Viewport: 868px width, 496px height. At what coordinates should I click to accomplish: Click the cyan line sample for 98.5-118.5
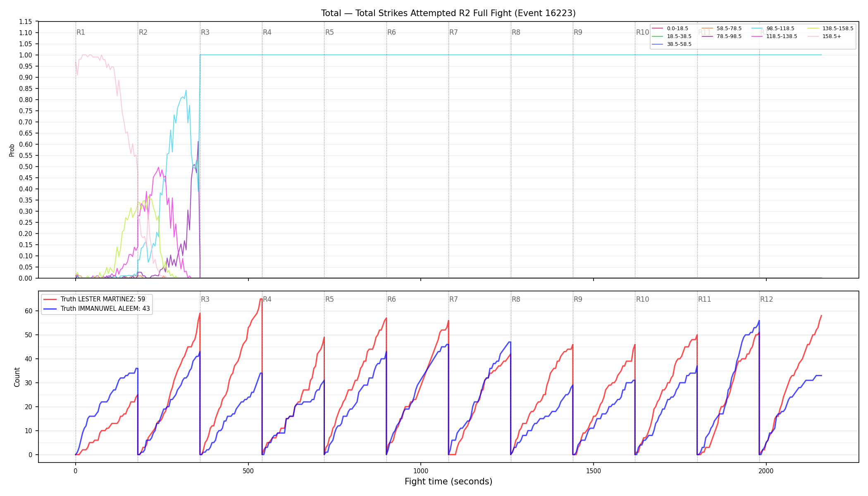(x=757, y=29)
